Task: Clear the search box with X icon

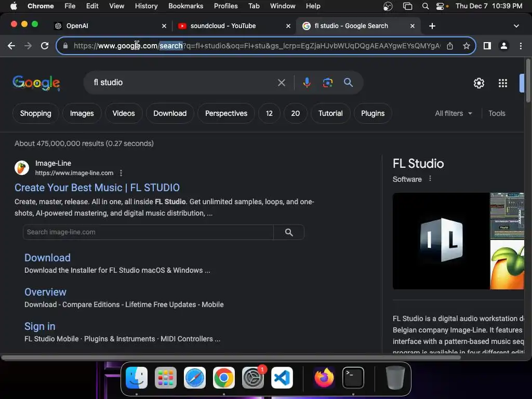Action: [x=282, y=83]
